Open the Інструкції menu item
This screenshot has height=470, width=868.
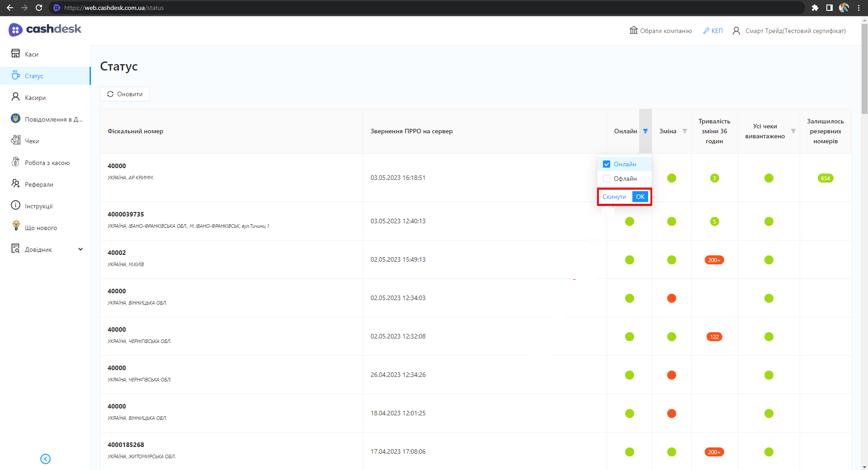click(38, 206)
